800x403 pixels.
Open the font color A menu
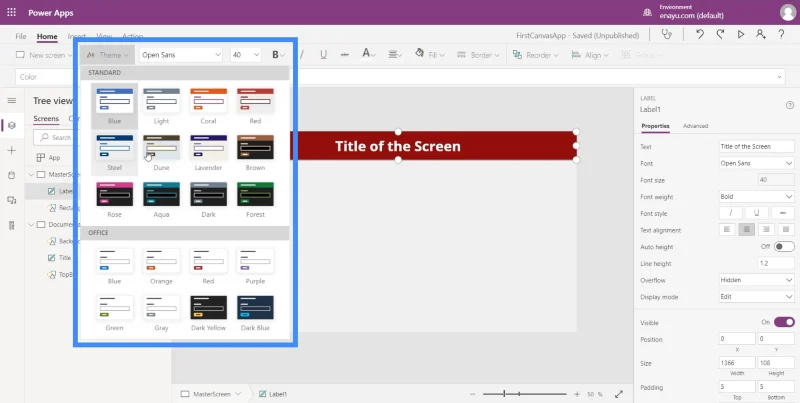368,54
